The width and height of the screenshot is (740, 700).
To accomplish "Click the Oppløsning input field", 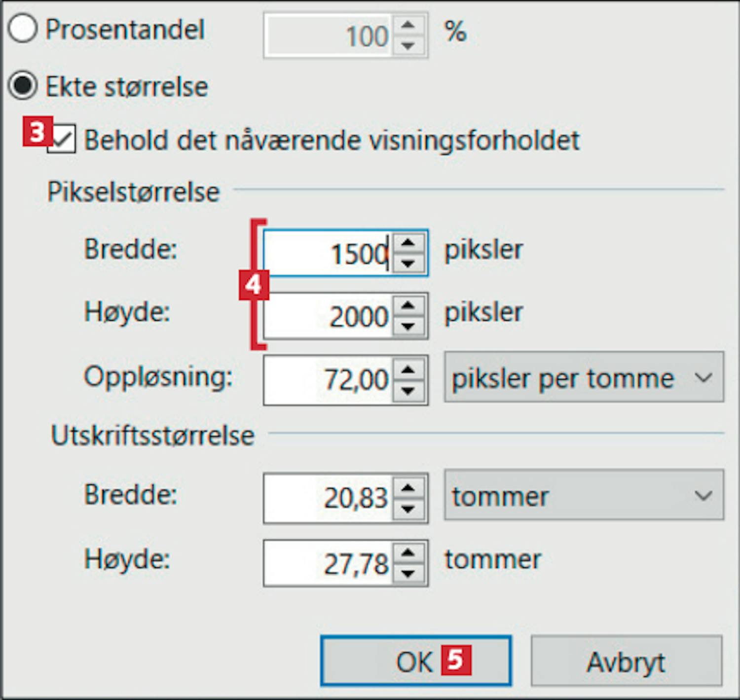I will pyautogui.click(x=328, y=380).
